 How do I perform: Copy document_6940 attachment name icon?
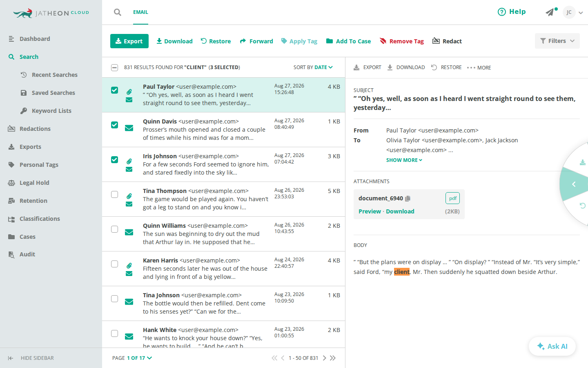click(x=408, y=198)
